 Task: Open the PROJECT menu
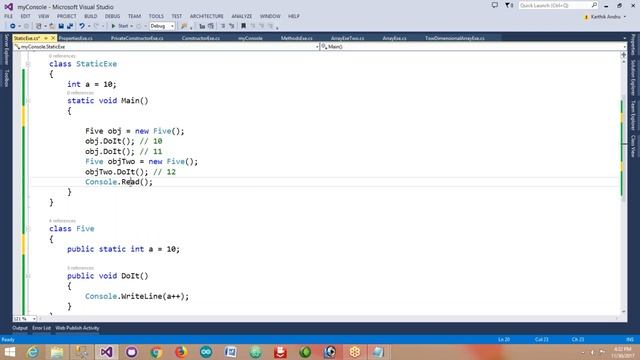pyautogui.click(x=67, y=16)
